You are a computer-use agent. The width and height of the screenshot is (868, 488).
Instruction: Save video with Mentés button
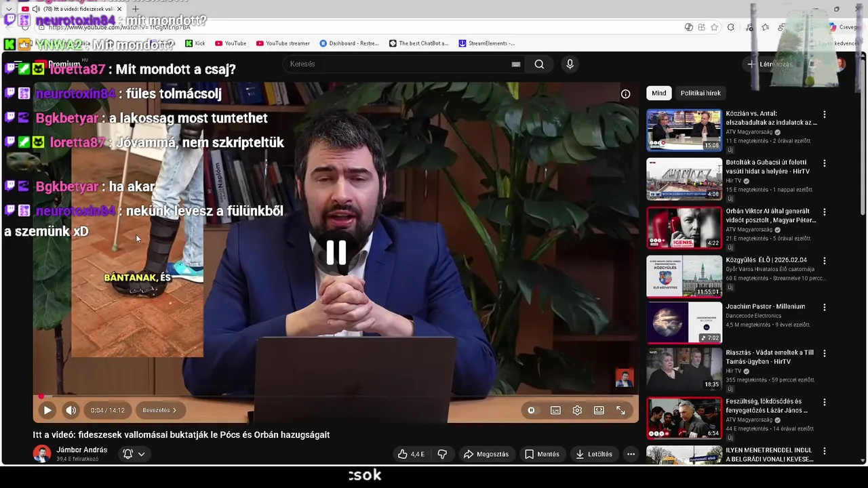[542, 454]
